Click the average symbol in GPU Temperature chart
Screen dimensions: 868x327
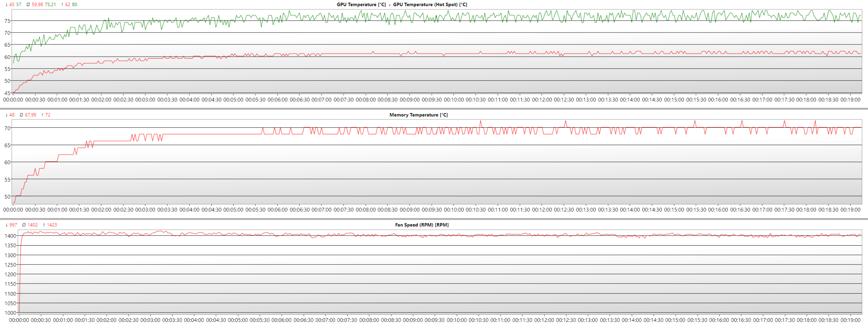tap(28, 5)
